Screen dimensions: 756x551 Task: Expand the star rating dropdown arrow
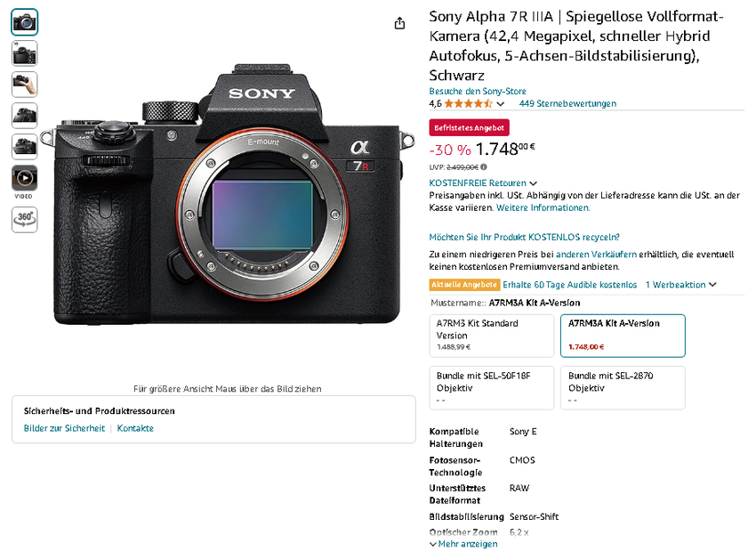tap(501, 104)
